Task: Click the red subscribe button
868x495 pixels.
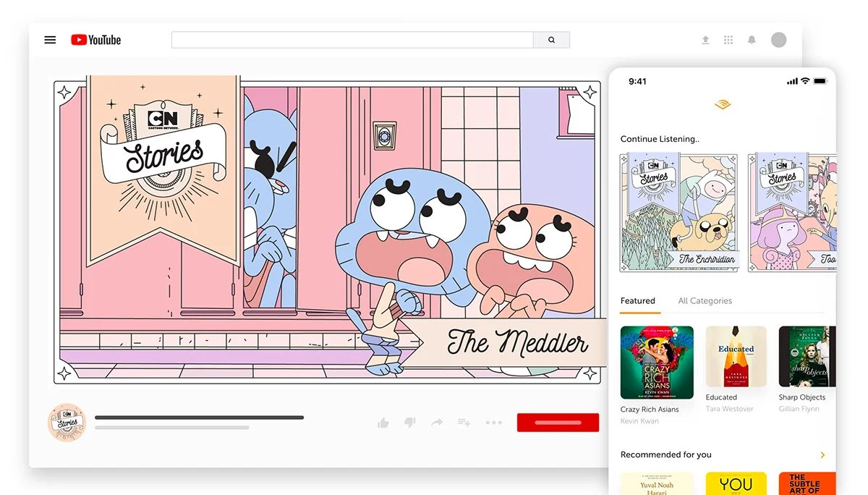Action: [x=558, y=423]
